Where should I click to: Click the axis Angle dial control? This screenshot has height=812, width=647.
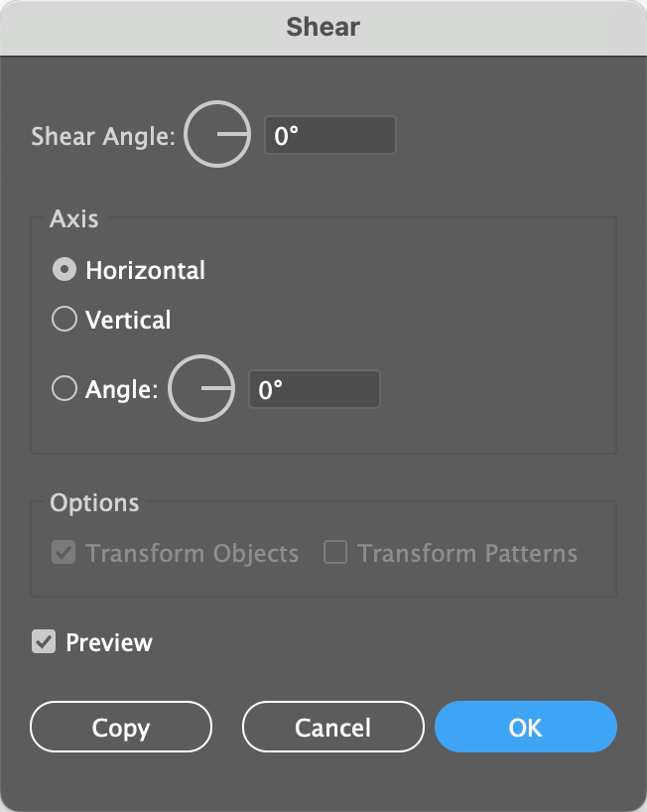(x=201, y=388)
